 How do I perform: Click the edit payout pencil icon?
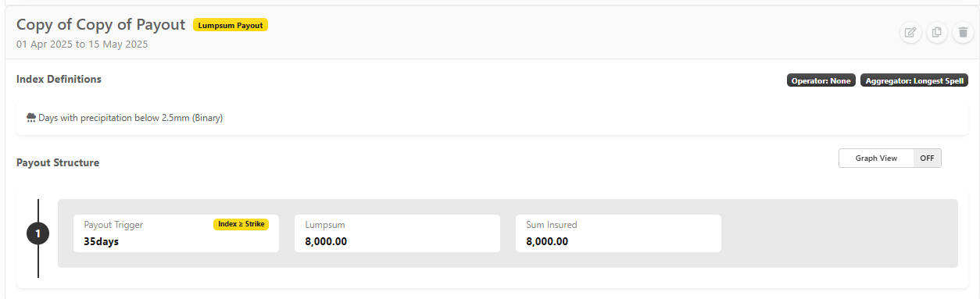click(x=910, y=33)
